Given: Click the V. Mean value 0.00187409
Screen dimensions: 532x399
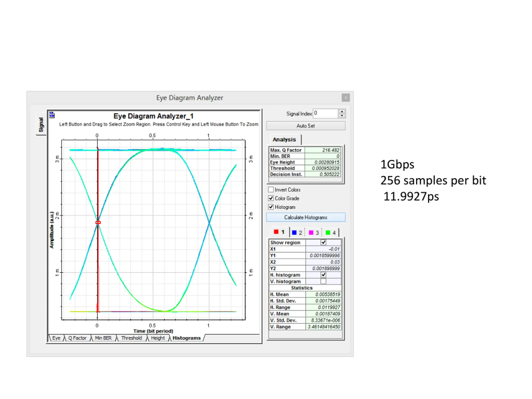Looking at the screenshot, I should (x=323, y=314).
